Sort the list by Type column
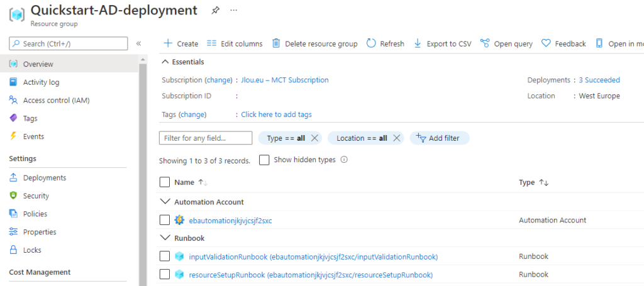The height and width of the screenshot is (286, 644). pyautogui.click(x=544, y=182)
